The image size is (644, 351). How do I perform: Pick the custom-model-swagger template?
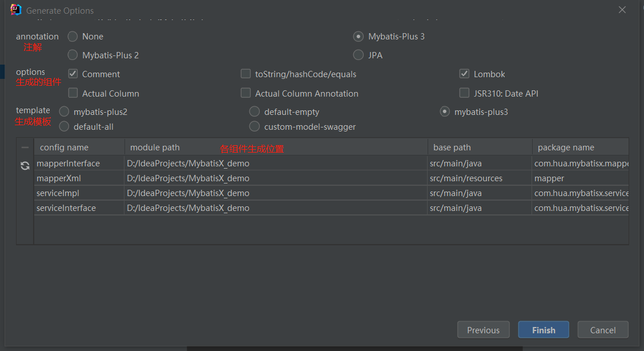click(254, 126)
